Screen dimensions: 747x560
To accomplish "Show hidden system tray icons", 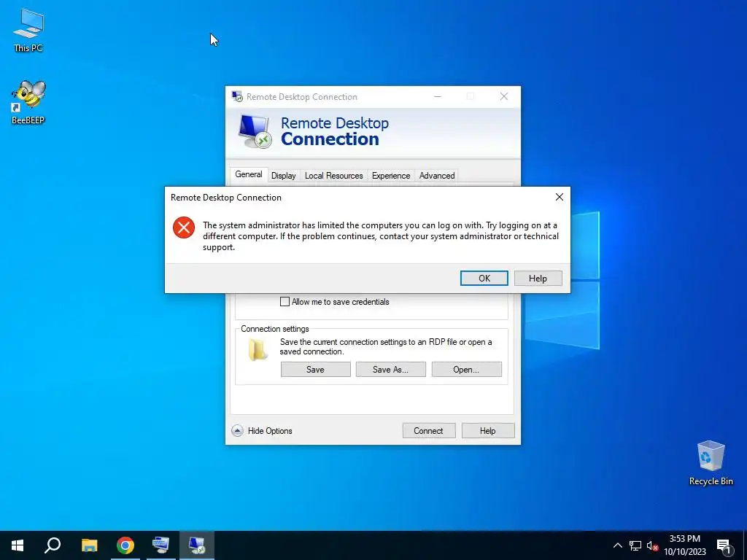I will (x=617, y=545).
